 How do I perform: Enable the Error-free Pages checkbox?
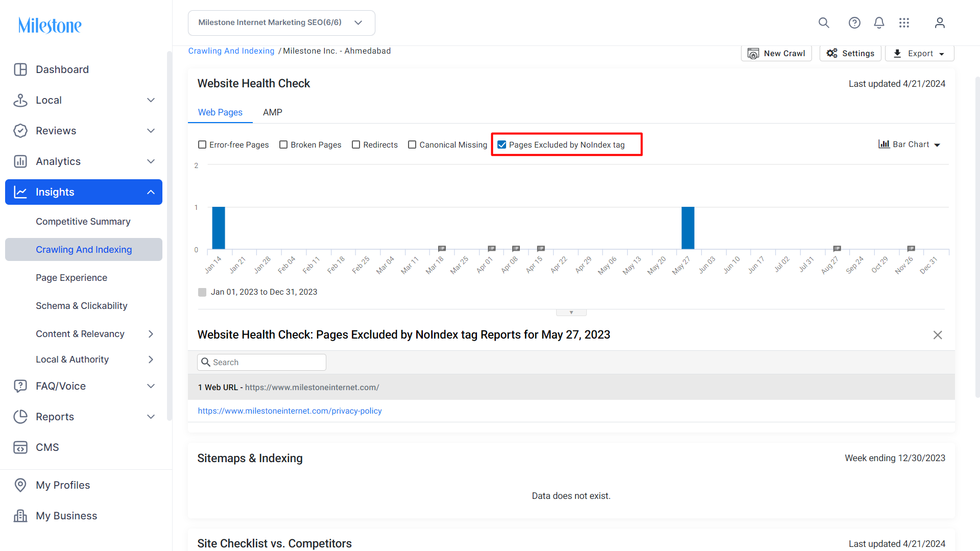(x=202, y=145)
